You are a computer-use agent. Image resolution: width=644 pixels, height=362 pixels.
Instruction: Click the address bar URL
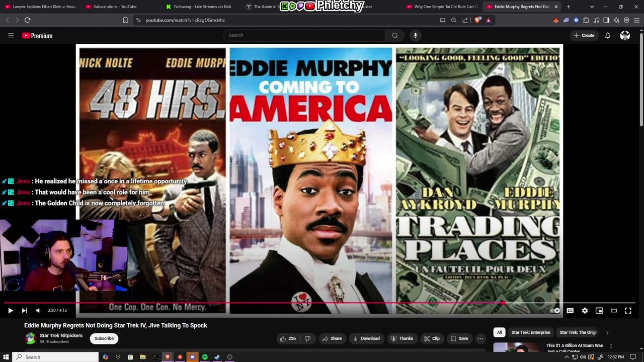185,20
